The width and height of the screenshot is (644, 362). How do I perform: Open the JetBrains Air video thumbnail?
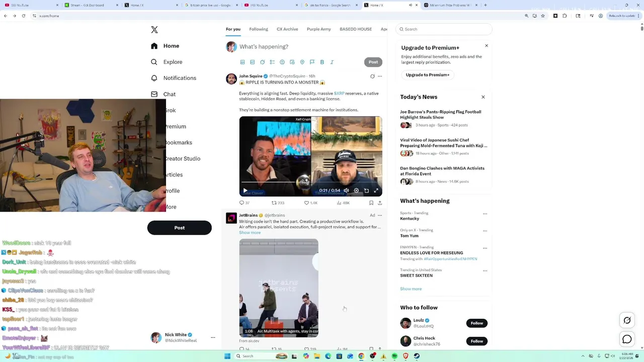279,288
